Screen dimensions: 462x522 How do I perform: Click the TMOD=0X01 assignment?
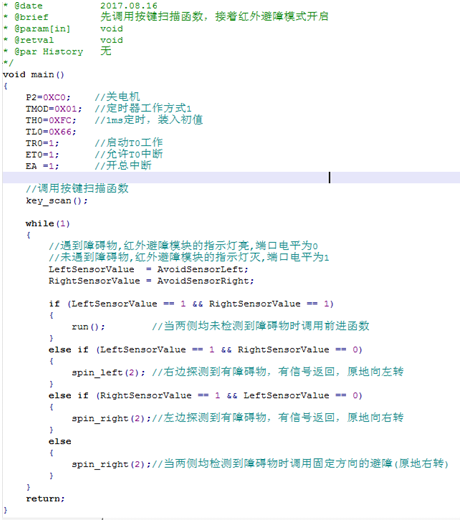point(54,109)
